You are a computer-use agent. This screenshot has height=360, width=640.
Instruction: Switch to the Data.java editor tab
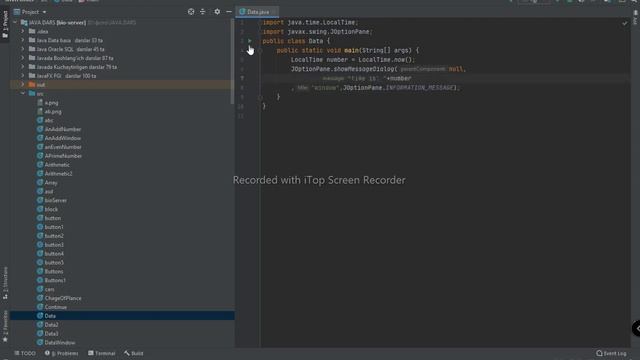click(x=258, y=12)
